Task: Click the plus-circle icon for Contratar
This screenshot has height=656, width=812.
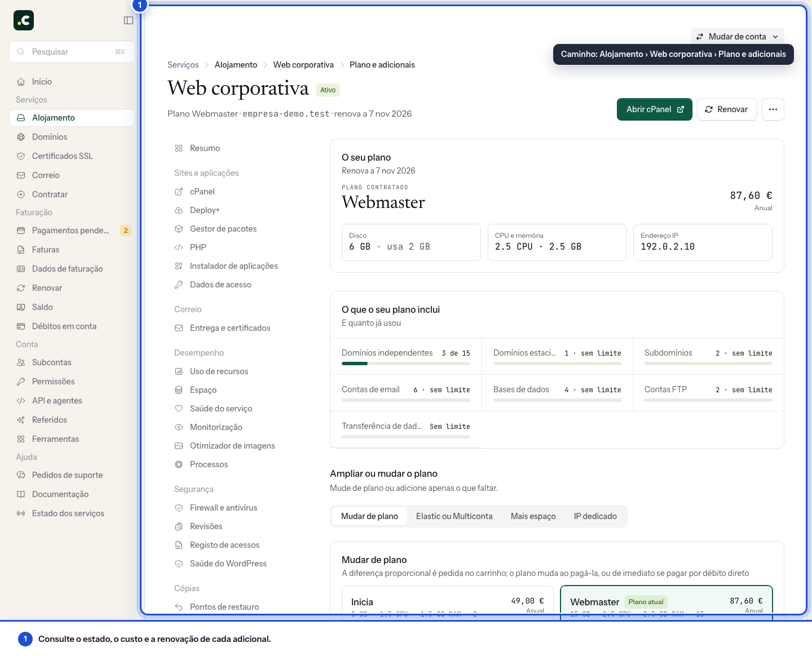Action: [21, 194]
